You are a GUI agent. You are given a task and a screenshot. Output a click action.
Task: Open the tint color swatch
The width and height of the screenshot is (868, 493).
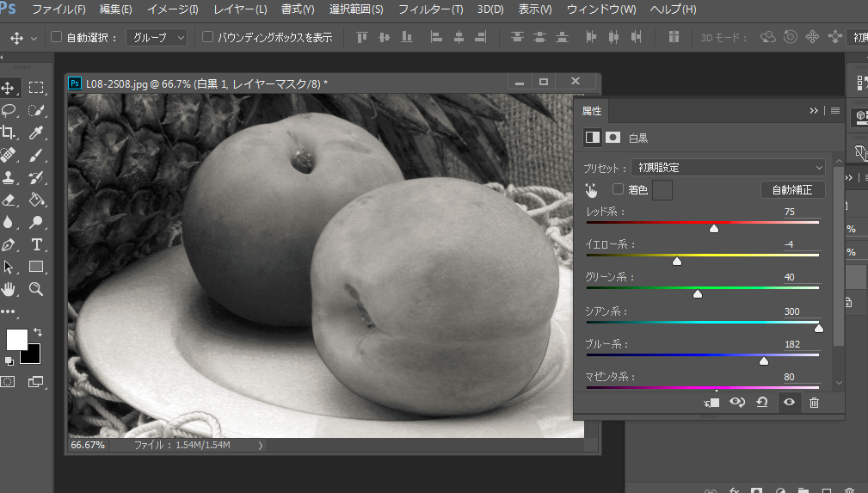click(662, 190)
